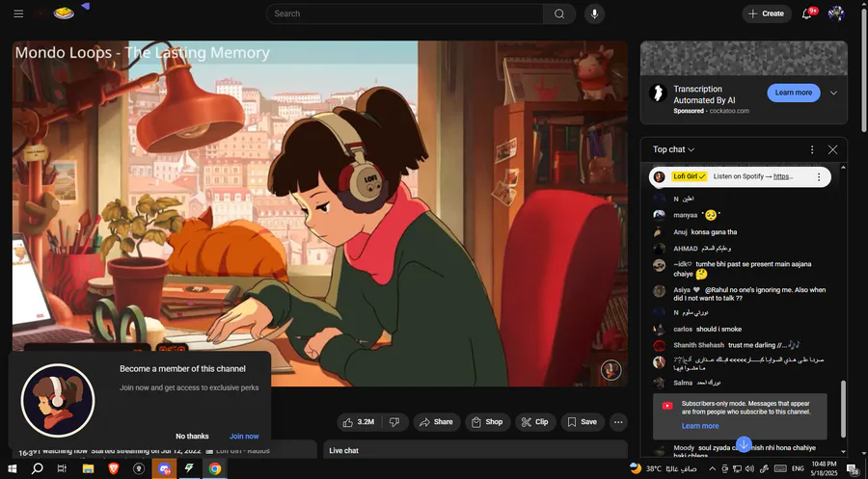Click the channel watermark on the video
The image size is (868, 479).
(611, 370)
